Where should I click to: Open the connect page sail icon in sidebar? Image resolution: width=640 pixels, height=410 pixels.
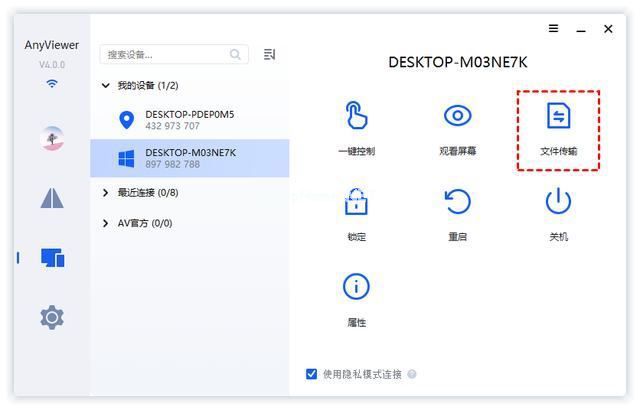point(52,198)
